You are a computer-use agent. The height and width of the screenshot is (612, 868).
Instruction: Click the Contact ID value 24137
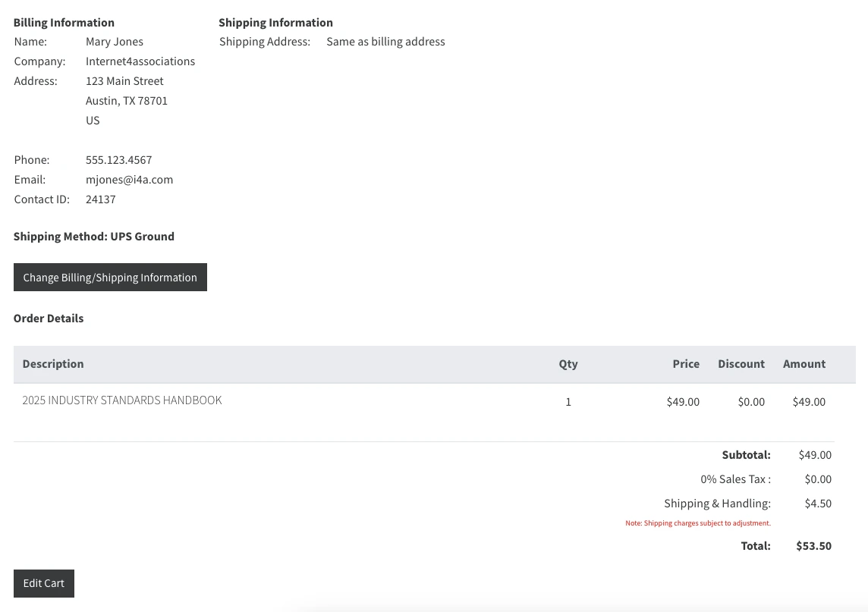click(100, 199)
